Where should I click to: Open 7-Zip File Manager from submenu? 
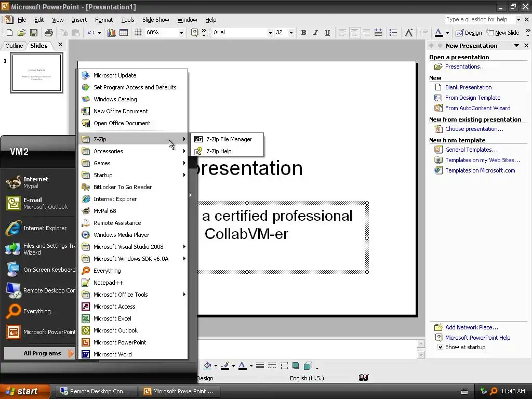(x=228, y=139)
